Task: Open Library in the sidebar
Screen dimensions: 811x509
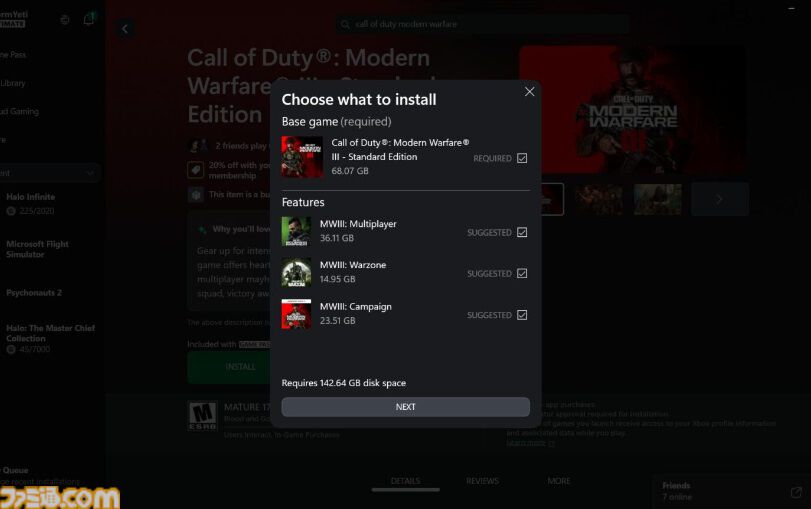Action: click(x=13, y=83)
